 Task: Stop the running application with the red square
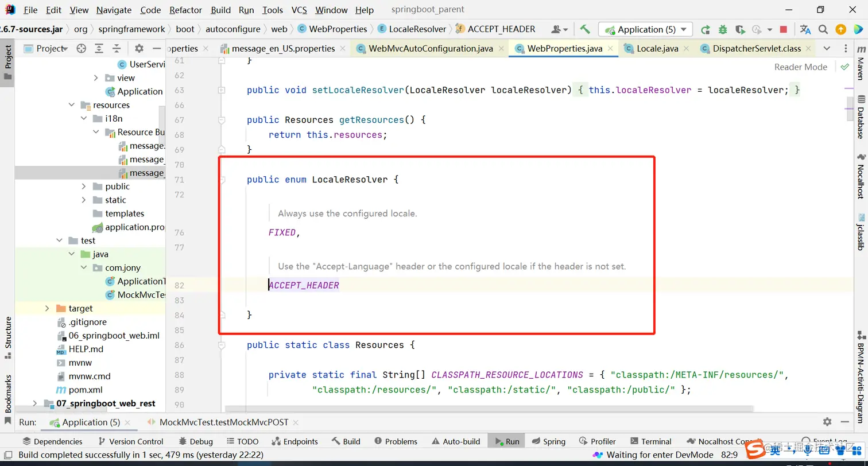[x=784, y=29]
